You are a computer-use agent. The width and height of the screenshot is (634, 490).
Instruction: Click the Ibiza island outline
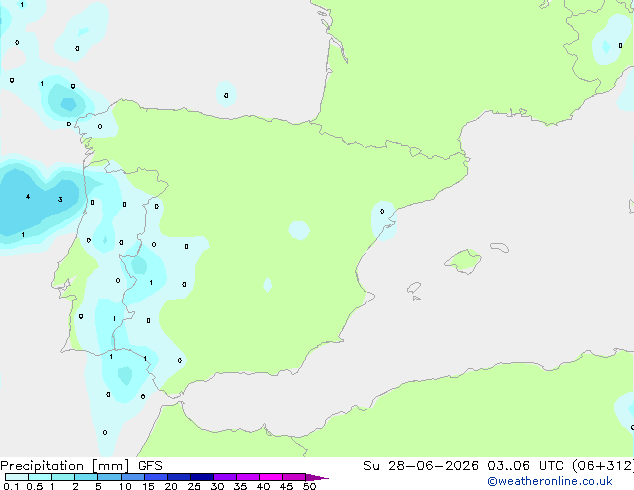(414, 288)
